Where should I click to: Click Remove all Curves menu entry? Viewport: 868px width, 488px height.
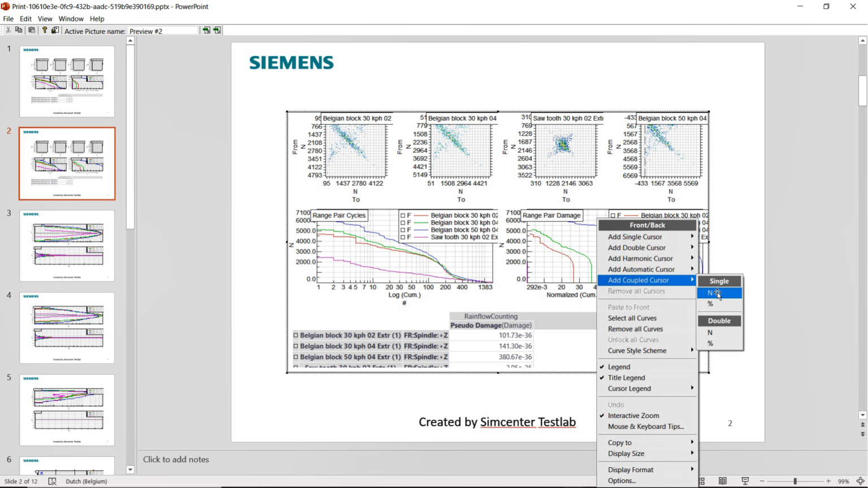[x=635, y=329]
